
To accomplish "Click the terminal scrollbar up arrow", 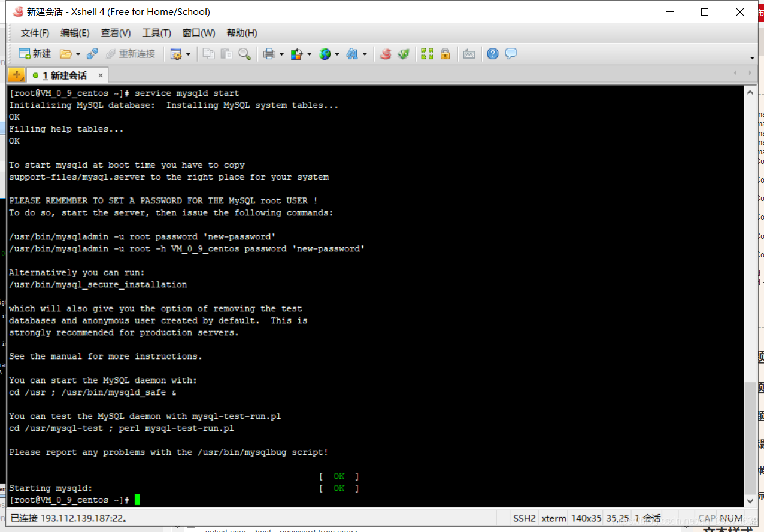I will (x=750, y=92).
